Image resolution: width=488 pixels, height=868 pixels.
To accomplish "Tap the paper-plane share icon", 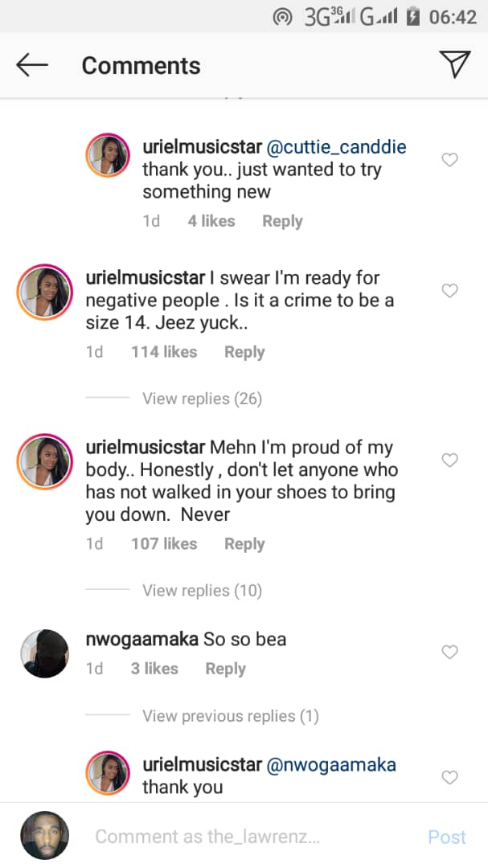I will [x=454, y=65].
